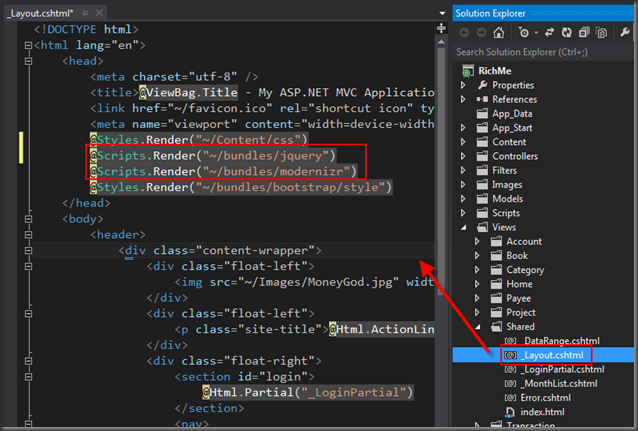Select _MonthList.cshtml file
Image resolution: width=638 pixels, height=431 pixels.
coord(559,384)
